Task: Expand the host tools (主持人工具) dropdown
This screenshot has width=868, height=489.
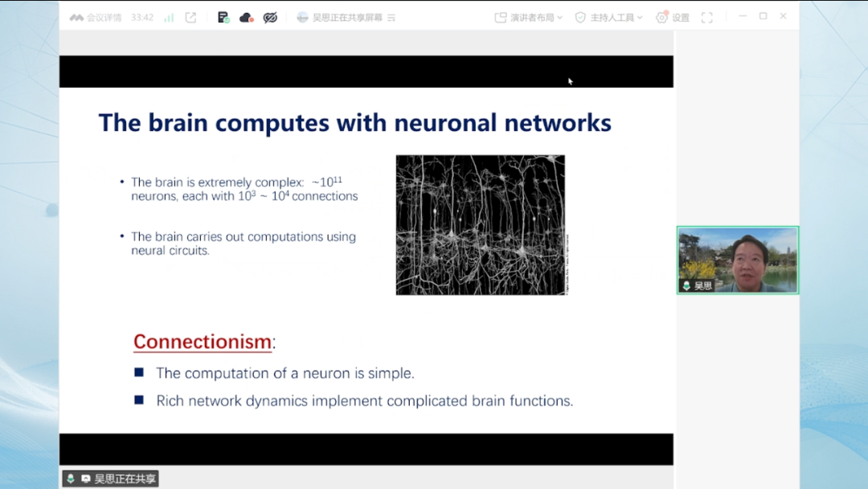Action: point(609,18)
